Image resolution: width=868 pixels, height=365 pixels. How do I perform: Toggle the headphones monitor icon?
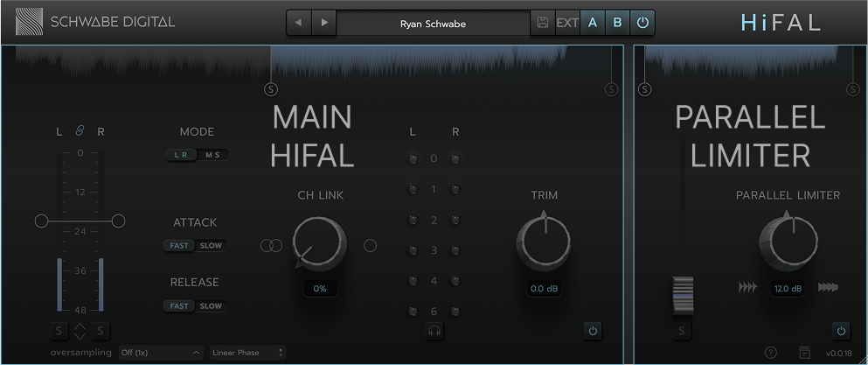coord(435,331)
